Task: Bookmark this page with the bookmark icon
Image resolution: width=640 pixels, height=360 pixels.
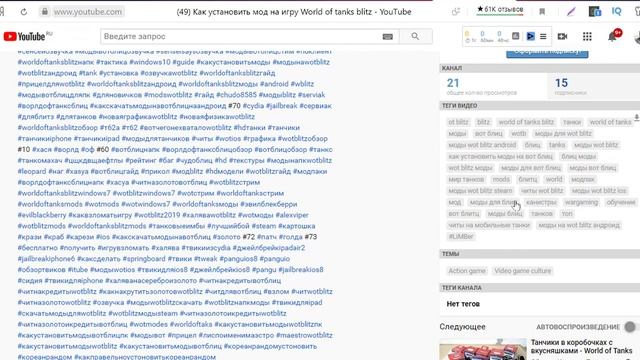Action: point(542,12)
